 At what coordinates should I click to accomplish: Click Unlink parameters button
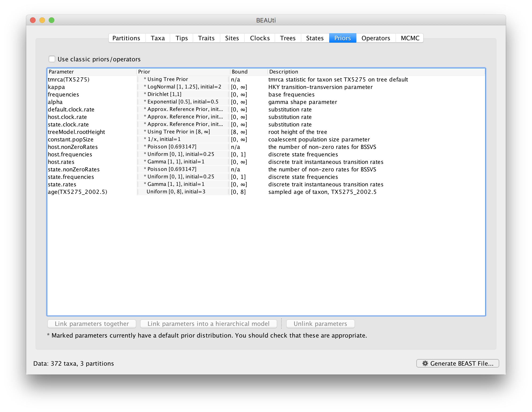(320, 324)
